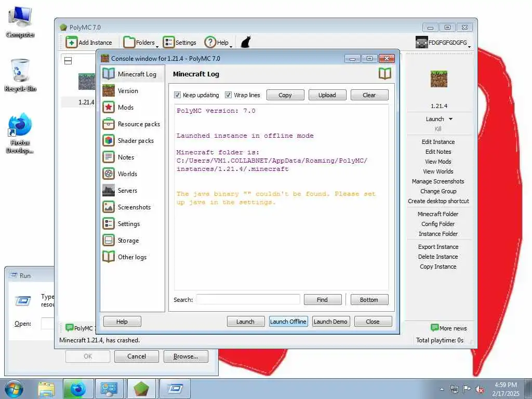Viewport: 532px width, 399px height.
Task: Collapse the instance group toggle in main window
Action: point(68,61)
